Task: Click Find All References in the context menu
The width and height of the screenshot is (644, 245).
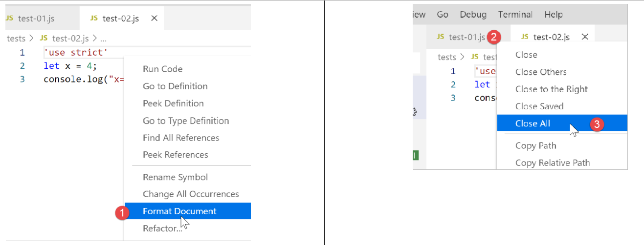Action: coord(181,138)
